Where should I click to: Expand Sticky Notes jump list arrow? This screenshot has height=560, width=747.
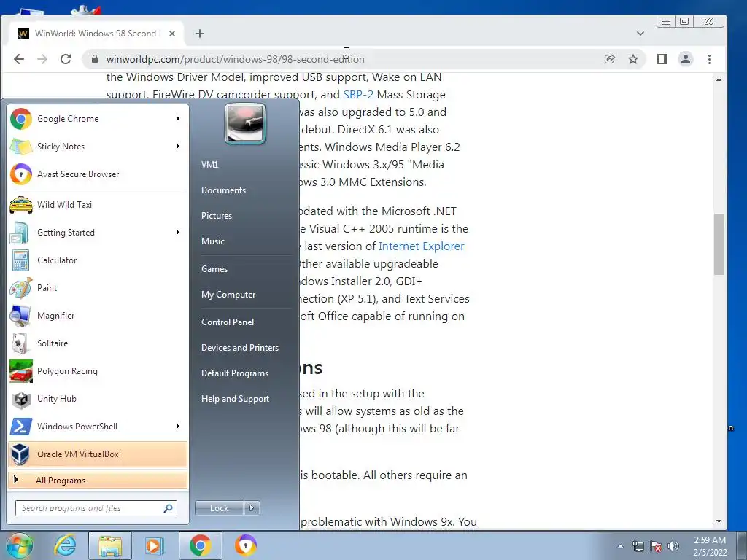pos(178,146)
